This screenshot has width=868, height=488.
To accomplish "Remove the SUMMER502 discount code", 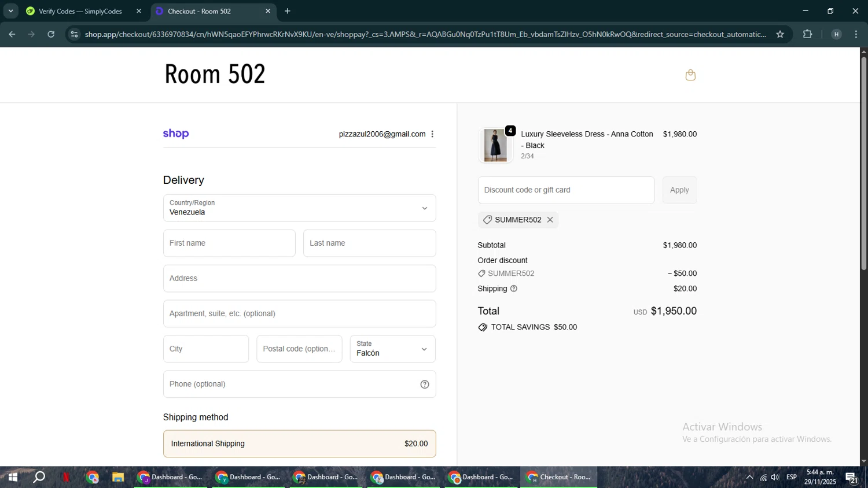I will click(550, 220).
